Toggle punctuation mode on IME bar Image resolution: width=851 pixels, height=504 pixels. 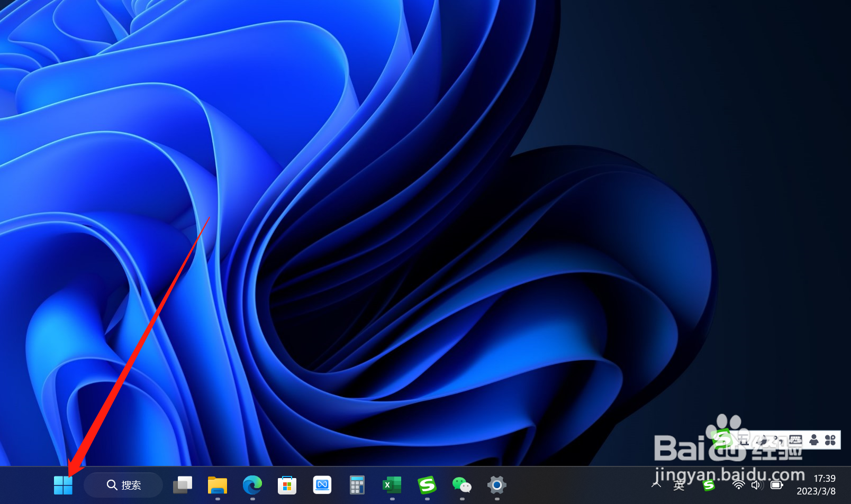(x=778, y=440)
